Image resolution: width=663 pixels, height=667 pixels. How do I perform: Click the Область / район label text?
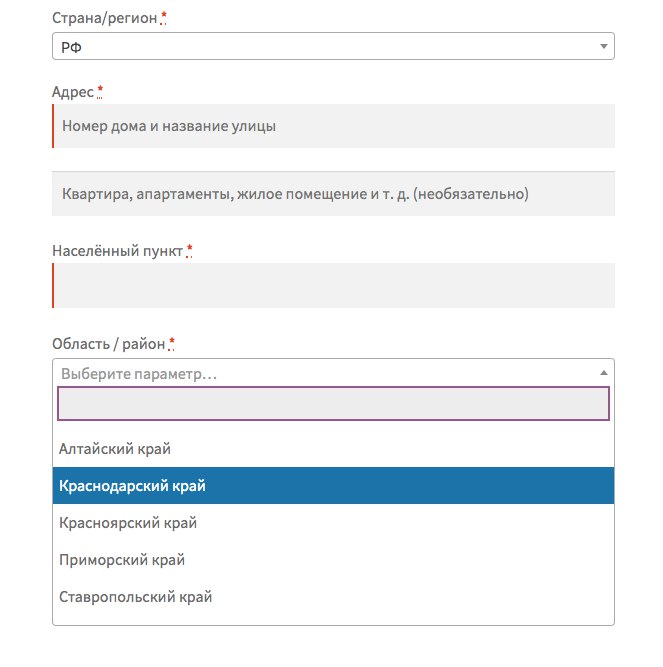coord(108,345)
